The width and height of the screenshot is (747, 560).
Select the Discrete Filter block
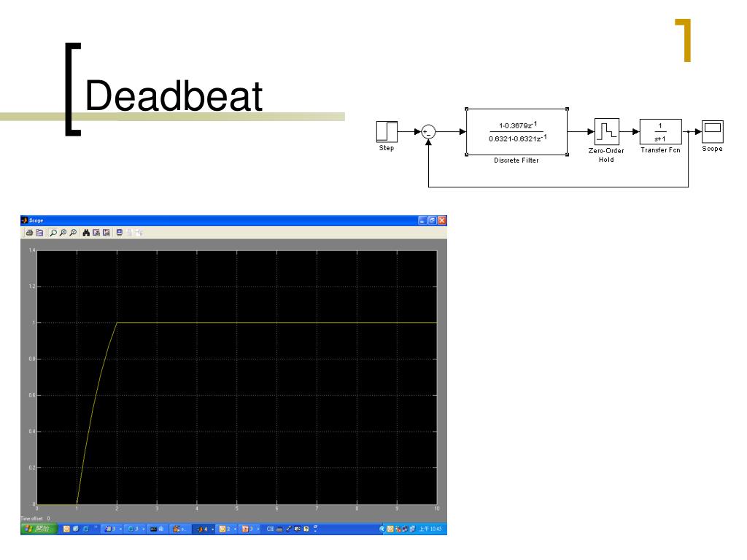click(517, 131)
